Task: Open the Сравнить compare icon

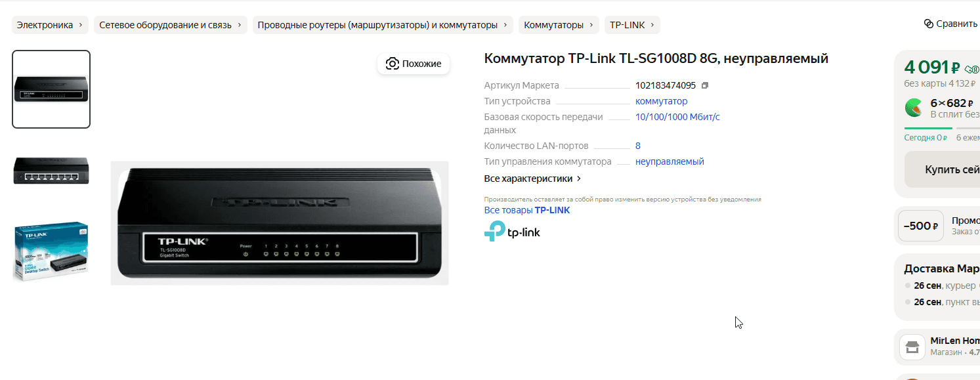Action: click(x=928, y=24)
